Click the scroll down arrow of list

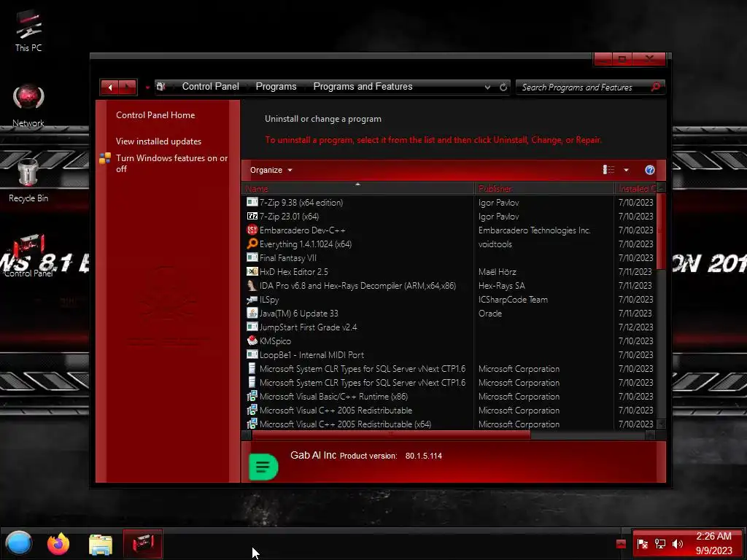661,424
